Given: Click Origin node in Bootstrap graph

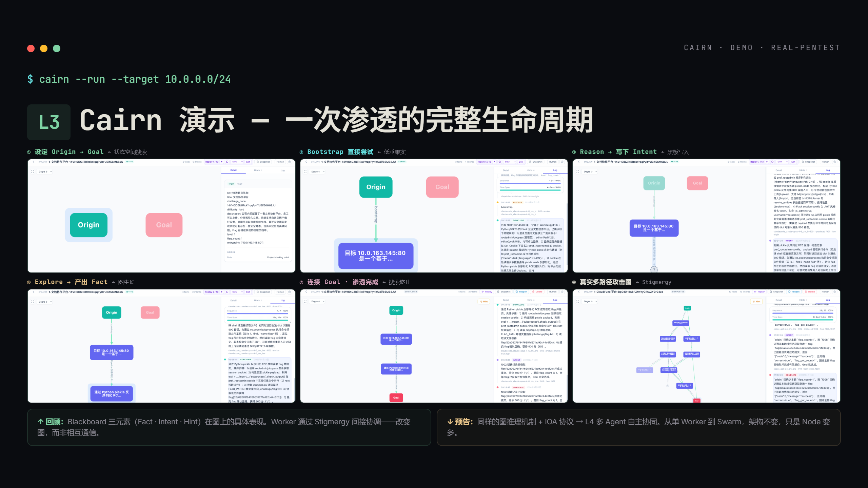Looking at the screenshot, I should [376, 187].
